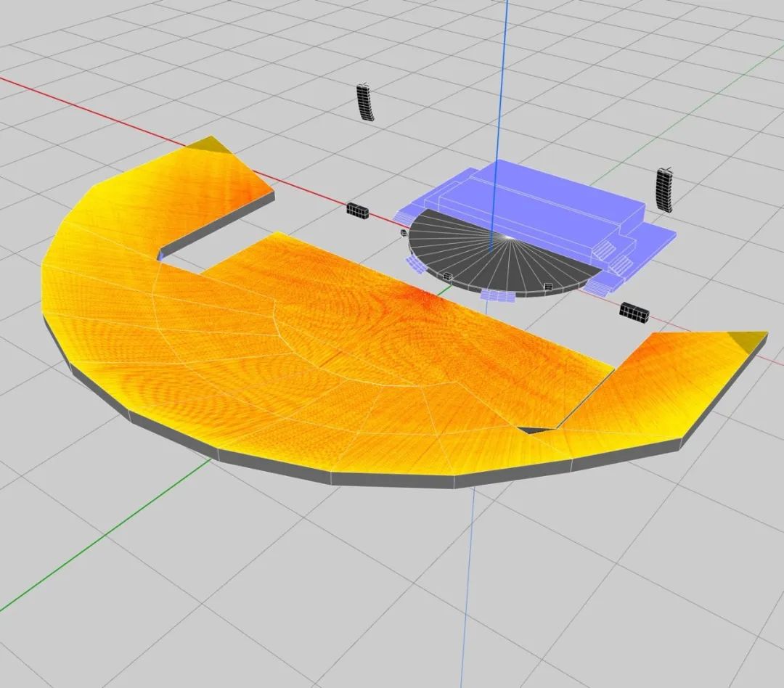784x688 pixels.
Task: Click the red hotspot on center audience area
Action: tap(421, 298)
